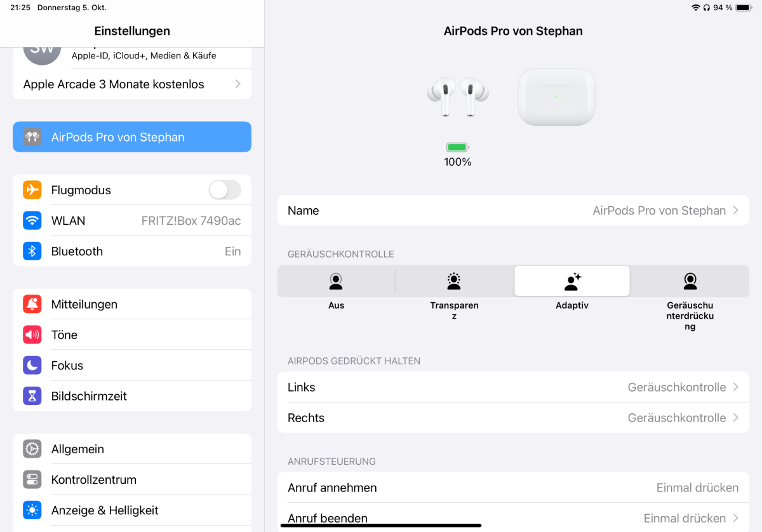Viewport: 762px width, 532px height.
Task: Open the Name row chevron
Action: coord(736,210)
